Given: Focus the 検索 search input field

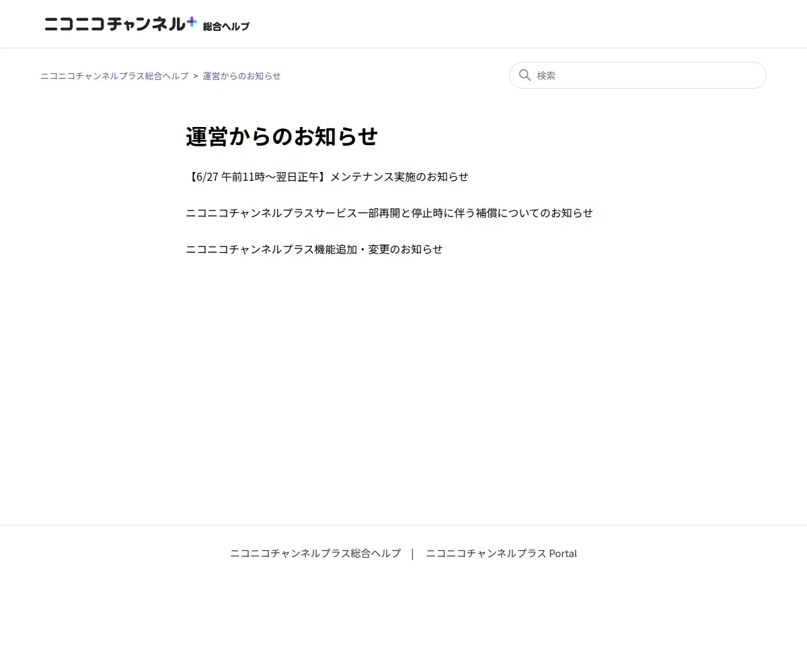Looking at the screenshot, I should 638,75.
